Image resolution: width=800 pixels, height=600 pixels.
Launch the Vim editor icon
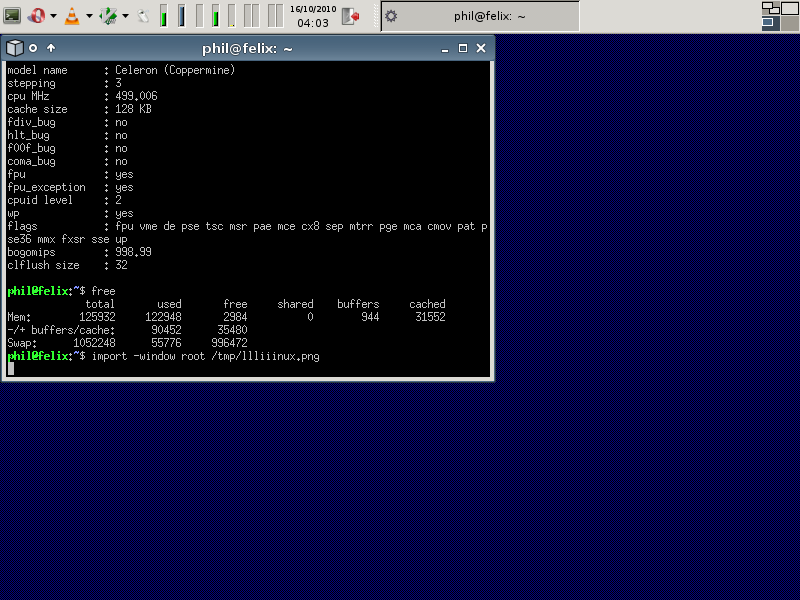point(108,15)
